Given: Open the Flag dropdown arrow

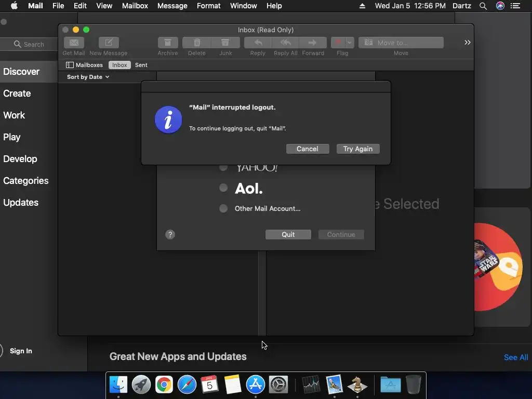Looking at the screenshot, I should [x=350, y=43].
